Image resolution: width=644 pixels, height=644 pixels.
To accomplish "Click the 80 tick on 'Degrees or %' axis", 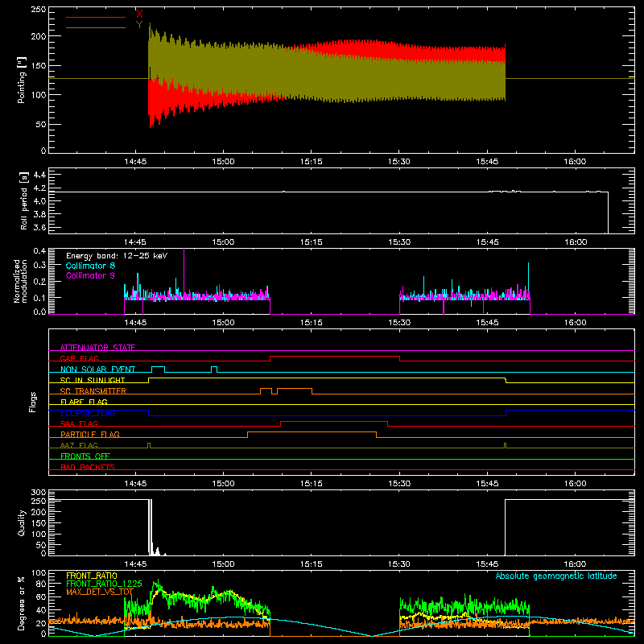I will pyautogui.click(x=41, y=584).
